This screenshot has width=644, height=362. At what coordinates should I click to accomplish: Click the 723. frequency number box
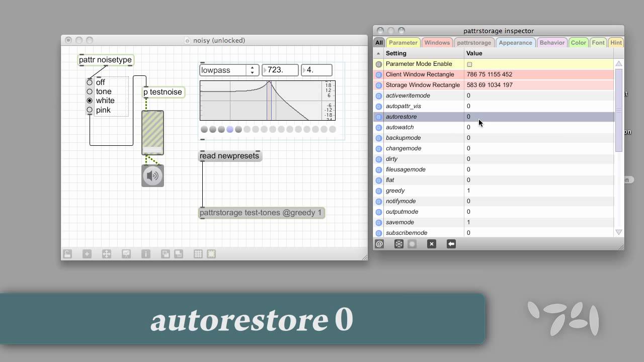point(280,70)
